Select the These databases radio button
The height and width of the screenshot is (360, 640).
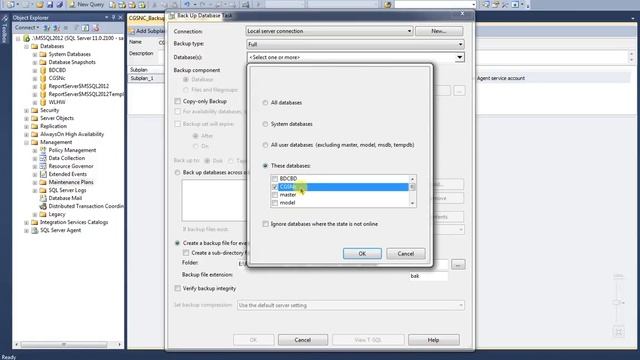coord(265,166)
